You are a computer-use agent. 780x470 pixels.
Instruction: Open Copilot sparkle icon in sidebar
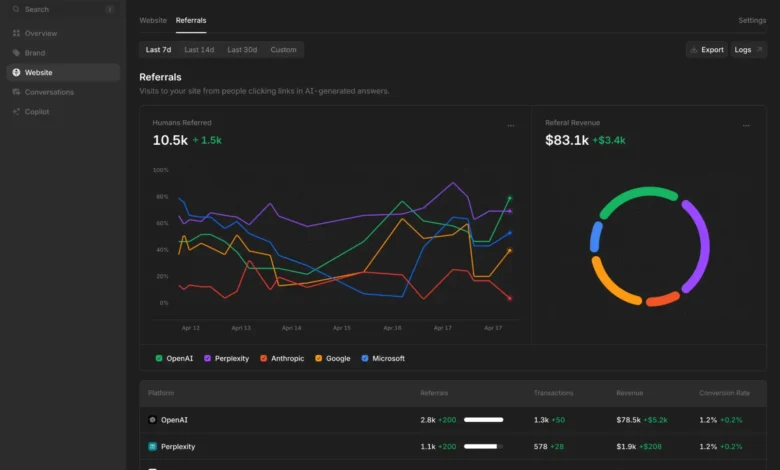16,112
